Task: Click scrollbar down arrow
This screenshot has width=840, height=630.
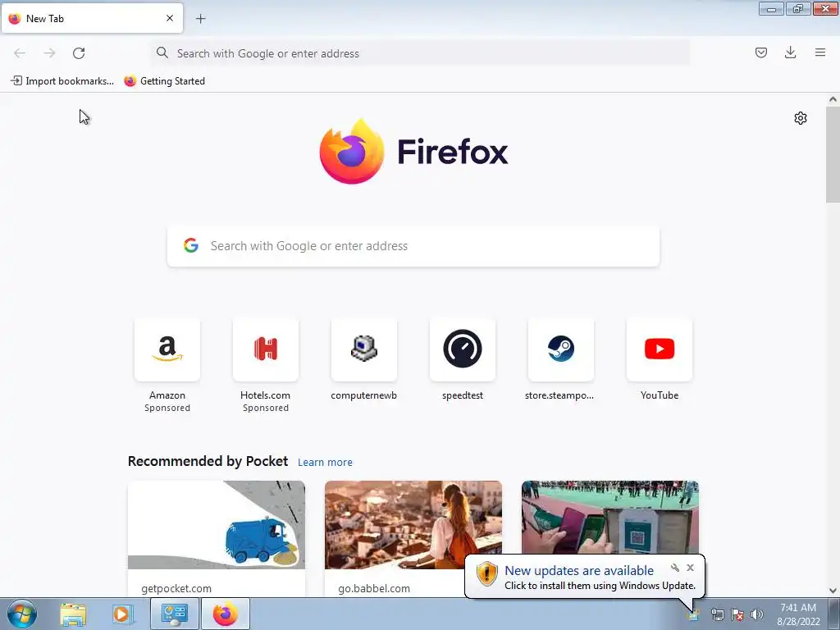Action: coord(833,591)
